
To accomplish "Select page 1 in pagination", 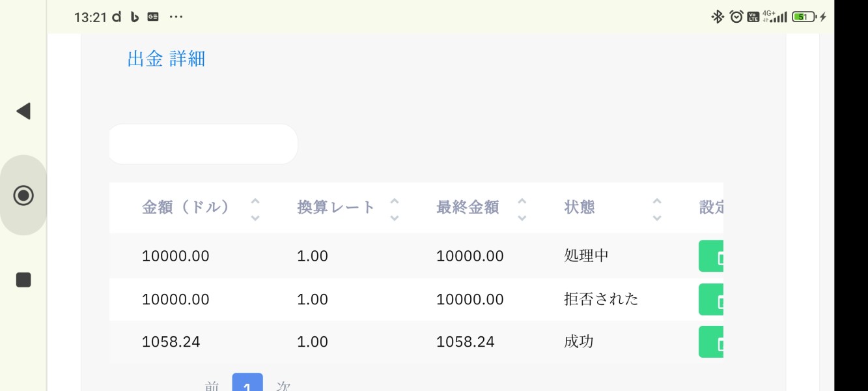I will 247,384.
